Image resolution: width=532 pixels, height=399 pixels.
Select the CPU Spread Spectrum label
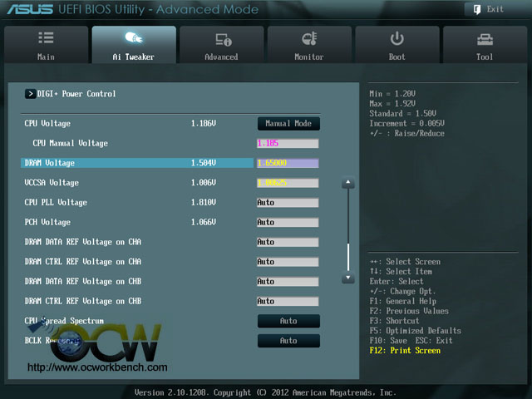64,321
